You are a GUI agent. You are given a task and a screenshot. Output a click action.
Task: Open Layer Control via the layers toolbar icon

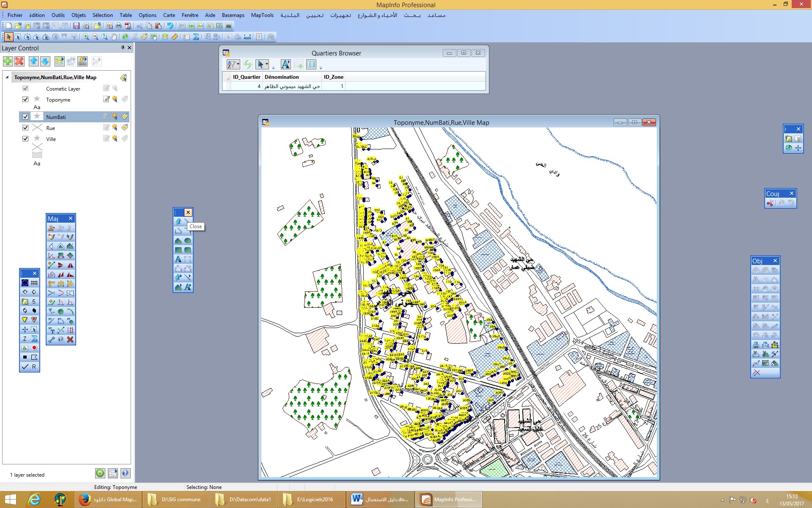(165, 37)
